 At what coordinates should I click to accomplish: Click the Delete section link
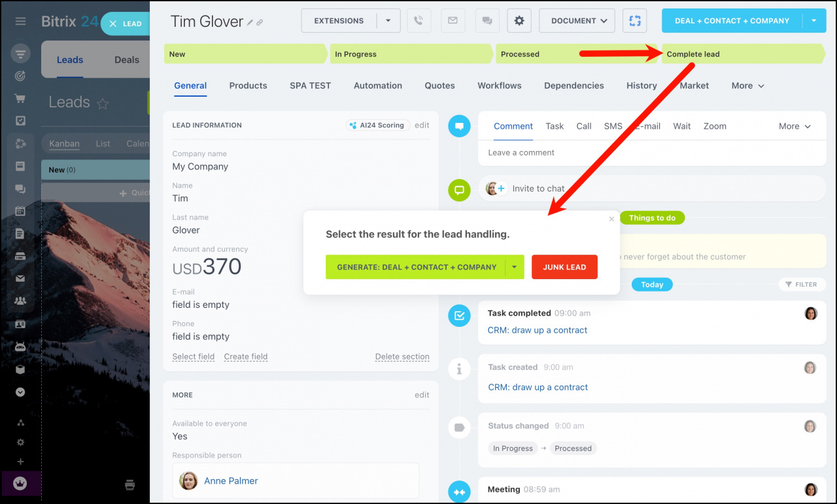click(402, 357)
